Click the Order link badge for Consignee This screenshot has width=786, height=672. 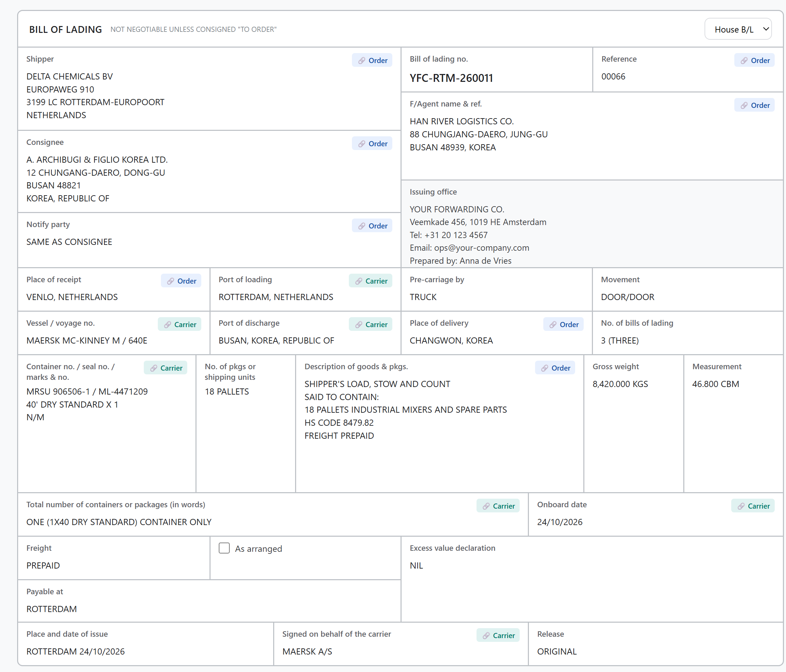coord(372,144)
